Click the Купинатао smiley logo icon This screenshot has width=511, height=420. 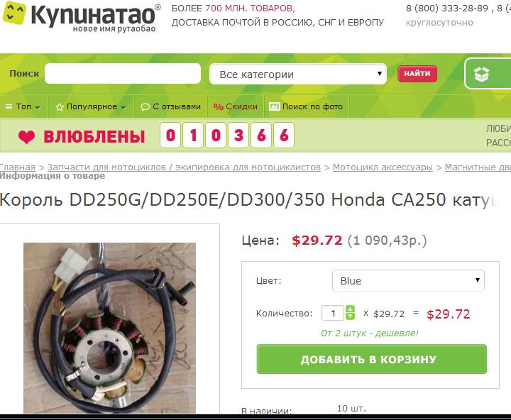coord(14,13)
